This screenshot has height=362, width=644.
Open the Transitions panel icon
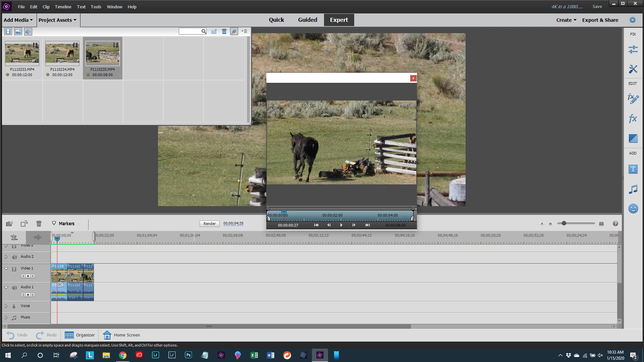point(633,138)
